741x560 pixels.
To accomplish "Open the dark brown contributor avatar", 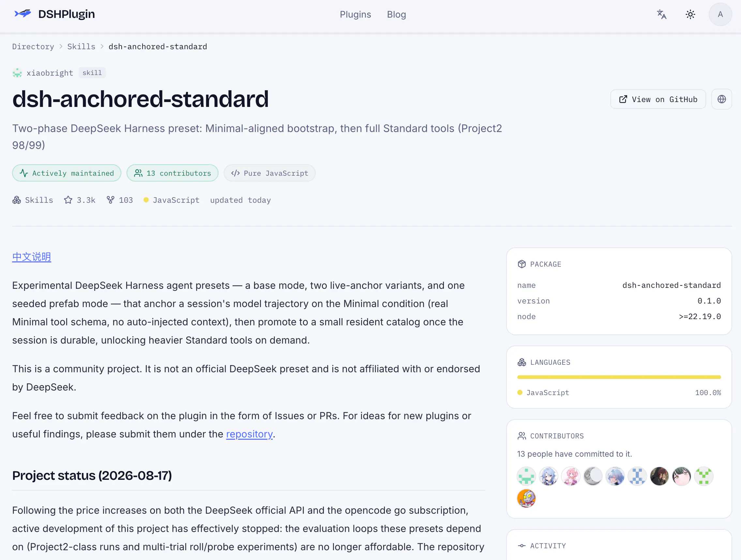I will point(659,476).
